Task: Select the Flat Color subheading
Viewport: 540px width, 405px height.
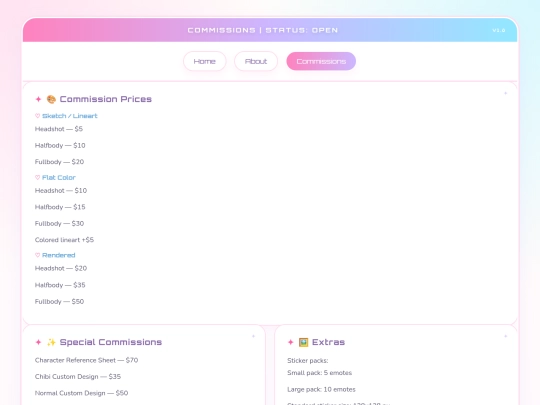Action: click(59, 178)
